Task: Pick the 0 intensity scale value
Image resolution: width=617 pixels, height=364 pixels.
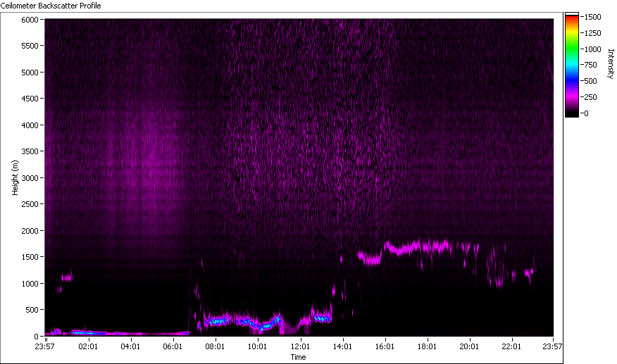Action: pos(586,113)
